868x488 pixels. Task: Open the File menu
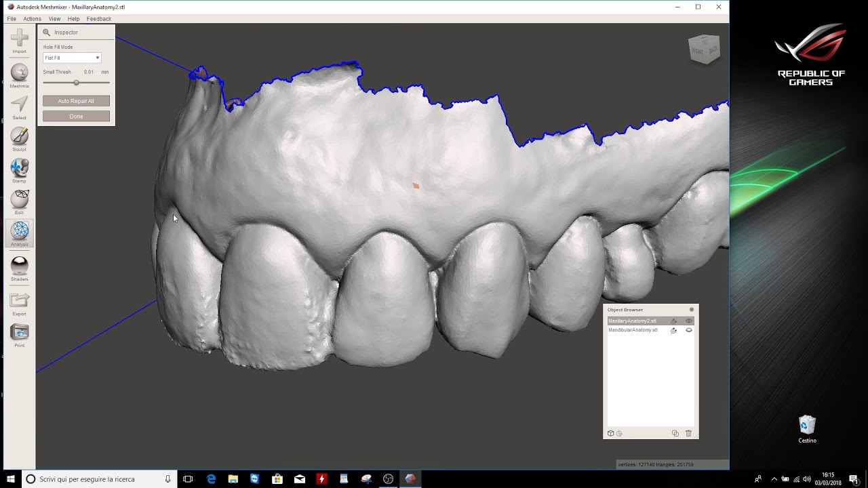point(12,19)
